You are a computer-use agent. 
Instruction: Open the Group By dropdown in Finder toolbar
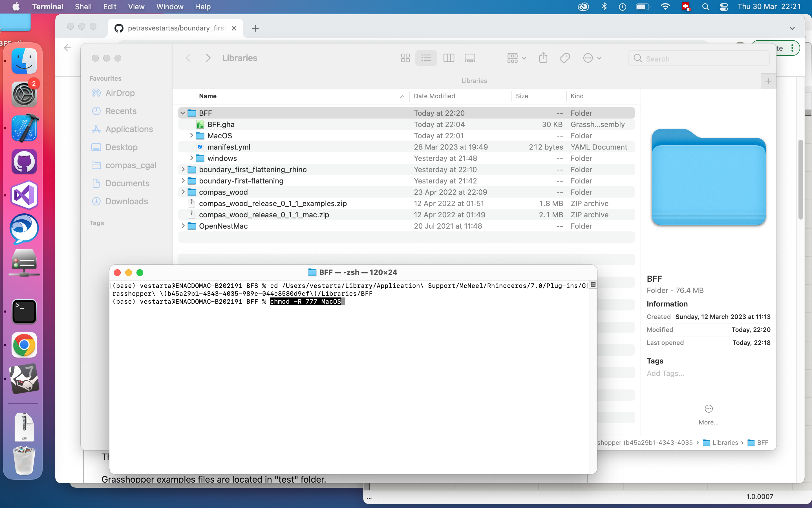[517, 58]
